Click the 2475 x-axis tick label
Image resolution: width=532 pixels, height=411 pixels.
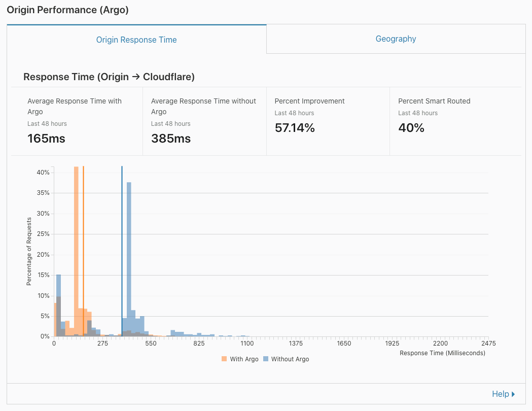click(x=488, y=344)
